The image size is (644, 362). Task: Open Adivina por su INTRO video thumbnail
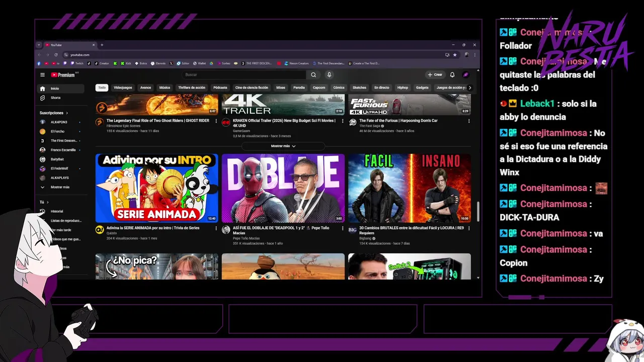click(x=157, y=188)
